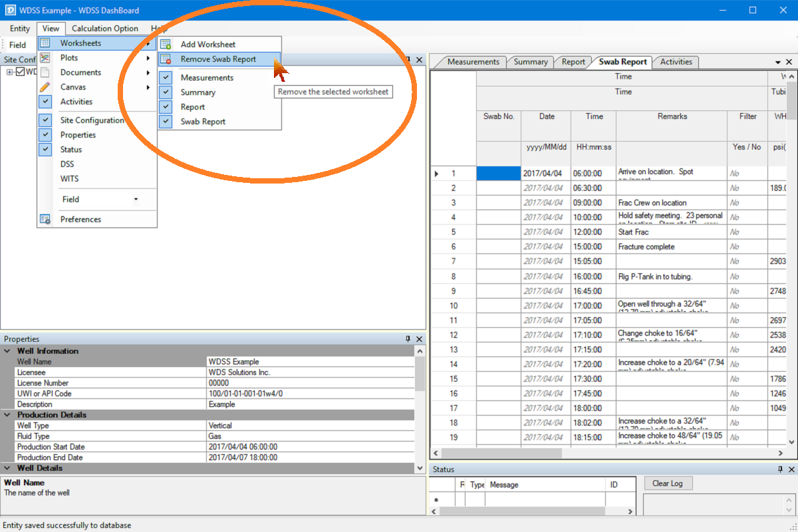Viewport: 798px width, 532px height.
Task: Open the Calculation Option menu
Action: 105,29
